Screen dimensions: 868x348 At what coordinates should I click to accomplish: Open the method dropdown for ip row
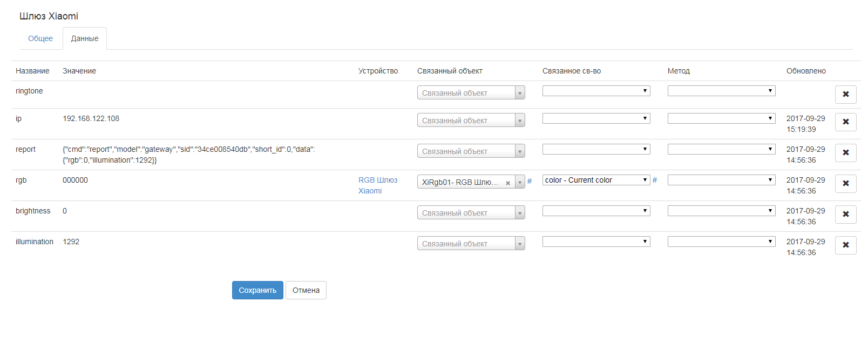721,118
